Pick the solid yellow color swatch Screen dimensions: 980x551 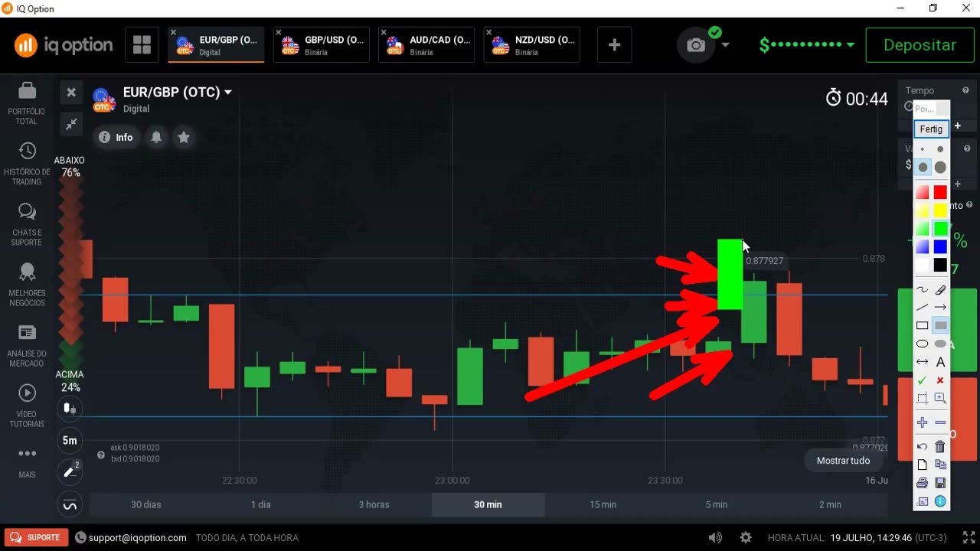(x=940, y=210)
